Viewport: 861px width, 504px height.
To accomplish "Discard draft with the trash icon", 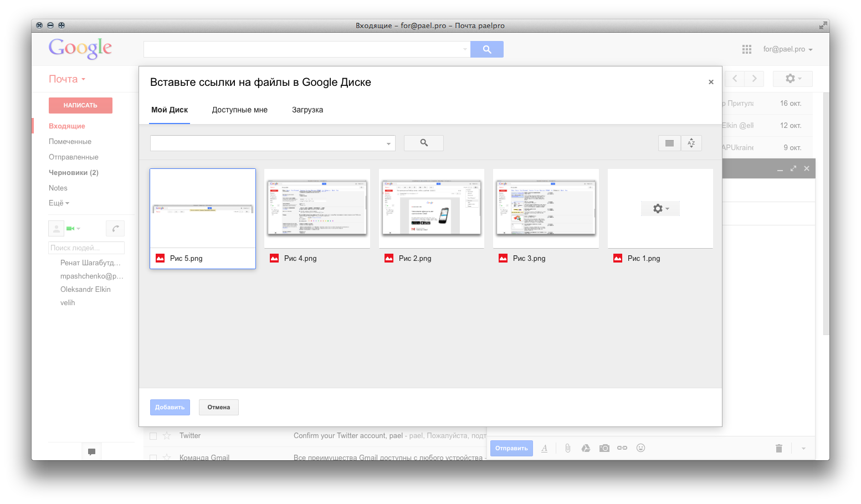I will (778, 448).
